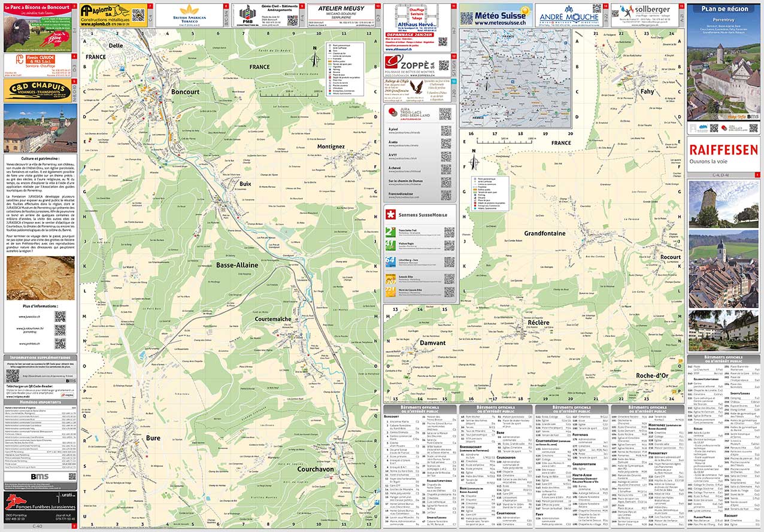Click the yellow route 721 bike icon
Viewport: 764px width, 532px height.
point(390,293)
